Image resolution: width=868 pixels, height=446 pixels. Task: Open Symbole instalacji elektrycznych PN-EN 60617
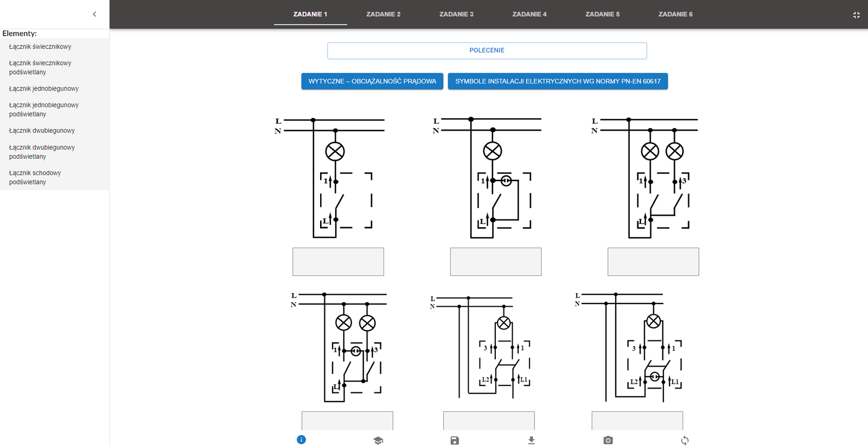point(558,81)
